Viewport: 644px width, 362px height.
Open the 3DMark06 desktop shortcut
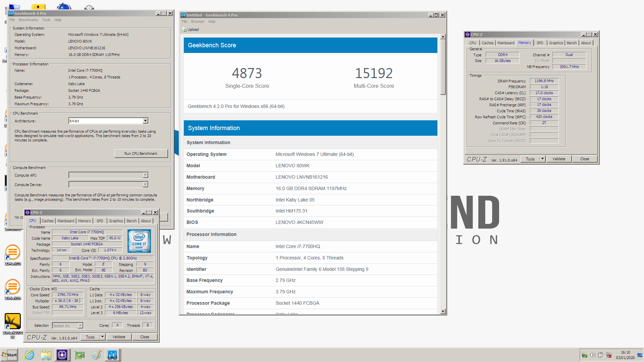(13, 289)
